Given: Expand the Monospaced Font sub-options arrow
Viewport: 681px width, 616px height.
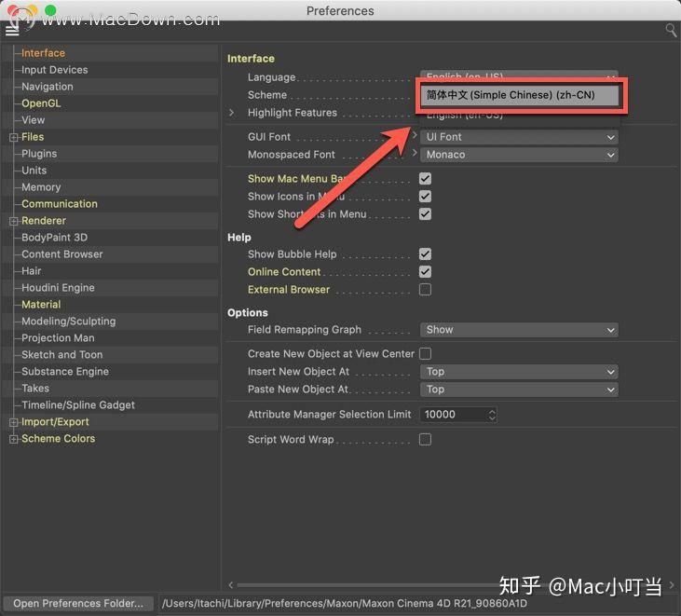Looking at the screenshot, I should (415, 153).
